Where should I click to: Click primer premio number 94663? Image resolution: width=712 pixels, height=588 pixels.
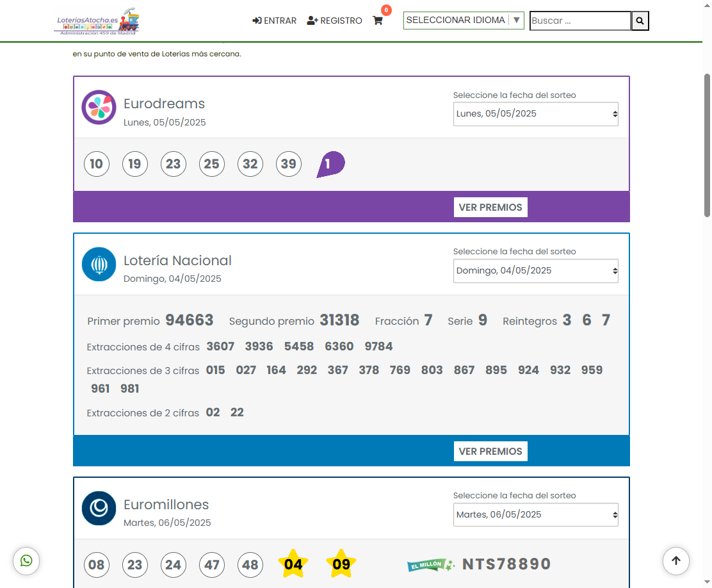(190, 320)
